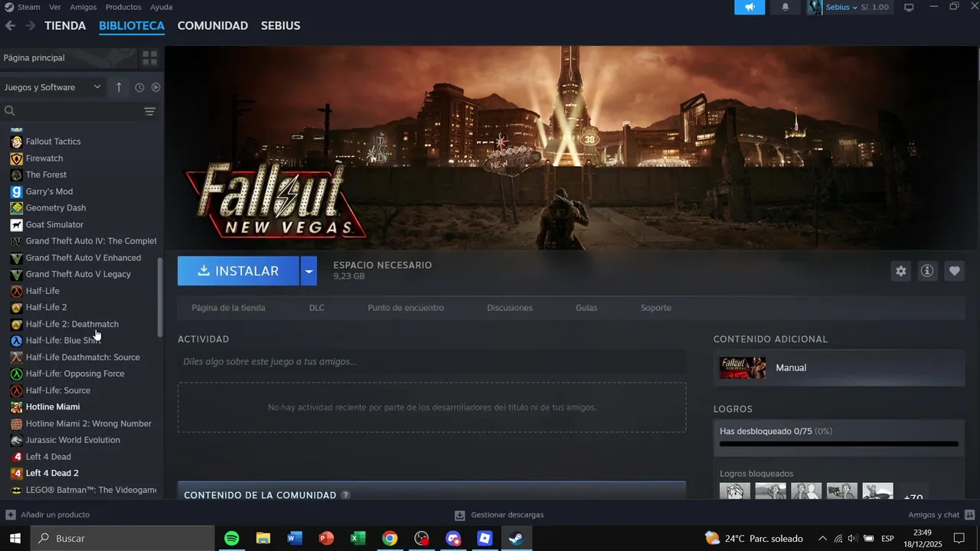Click the game list scrollbar
The width and height of the screenshot is (980, 551).
tap(160, 298)
